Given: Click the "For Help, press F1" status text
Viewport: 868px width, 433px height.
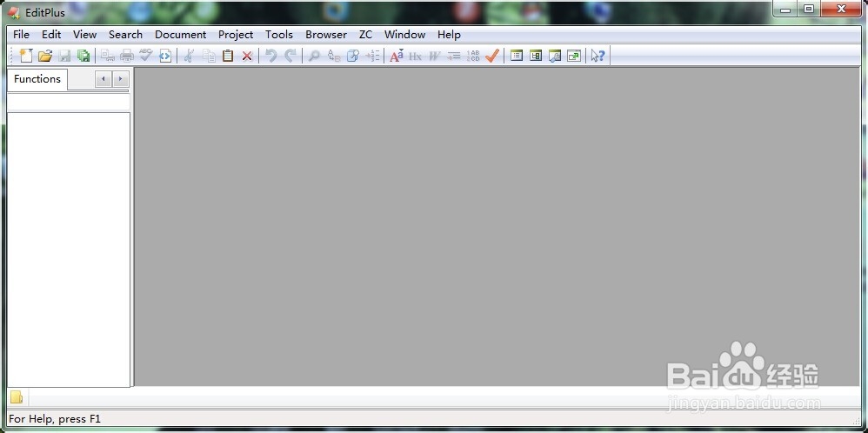Looking at the screenshot, I should tap(55, 419).
